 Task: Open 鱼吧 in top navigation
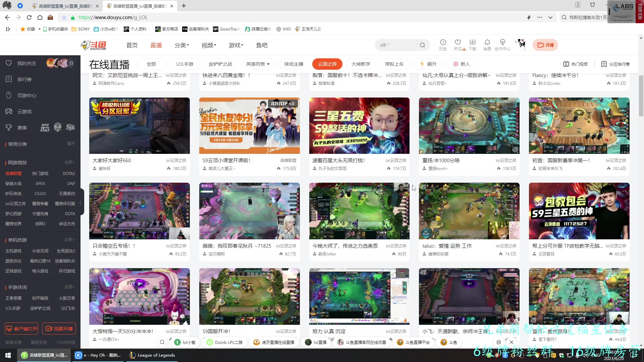coord(262,45)
